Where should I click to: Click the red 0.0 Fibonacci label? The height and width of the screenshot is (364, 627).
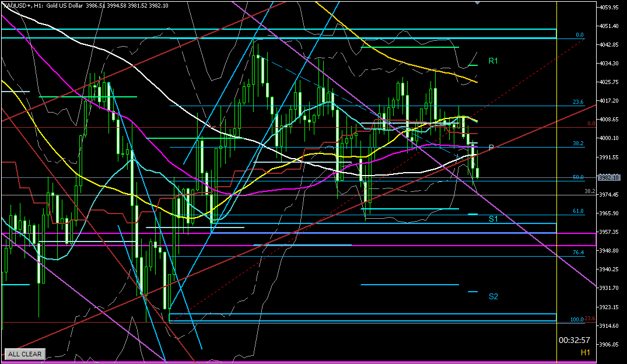pos(591,123)
